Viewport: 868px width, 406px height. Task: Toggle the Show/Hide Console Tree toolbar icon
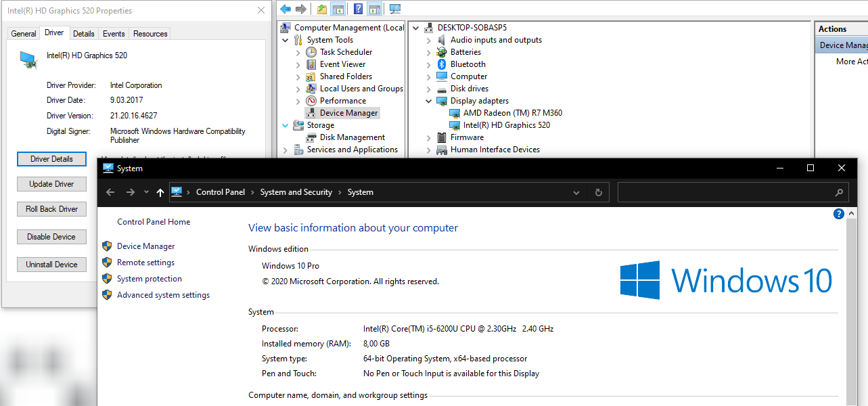click(x=338, y=9)
